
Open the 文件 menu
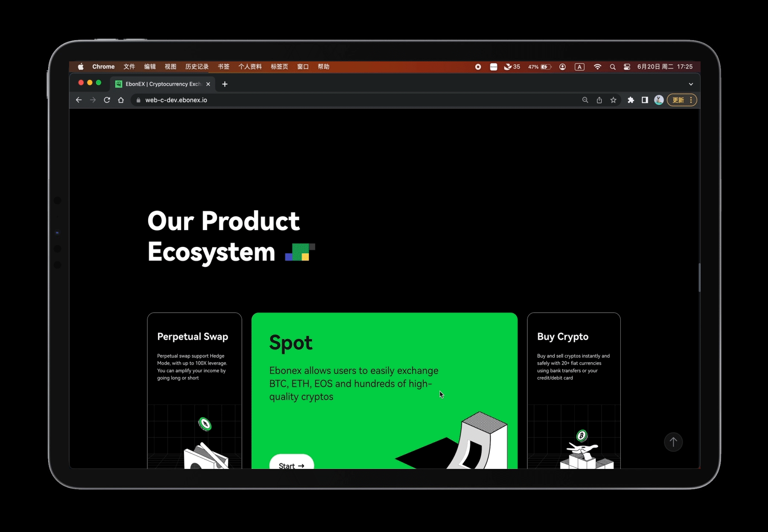[x=129, y=66]
